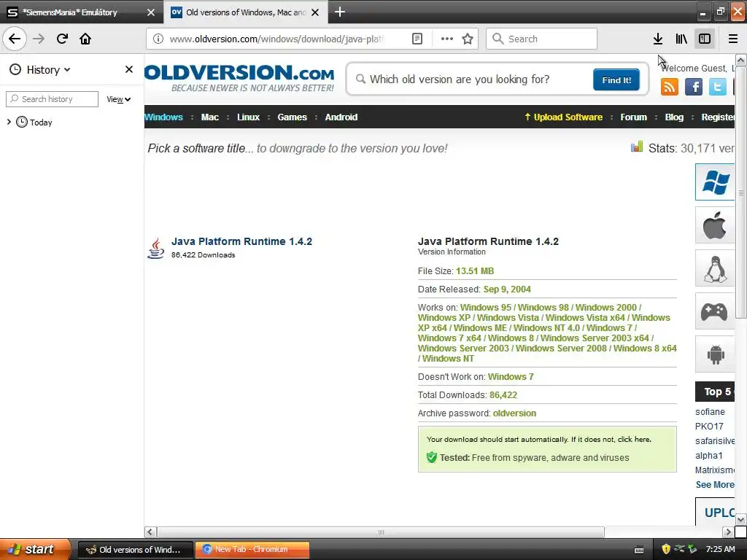This screenshot has height=560, width=747.
Task: Click the horizontal scrollbar left arrow
Action: [150, 532]
